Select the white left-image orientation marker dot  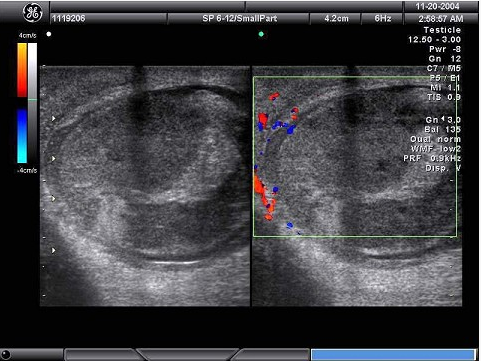tap(49, 34)
